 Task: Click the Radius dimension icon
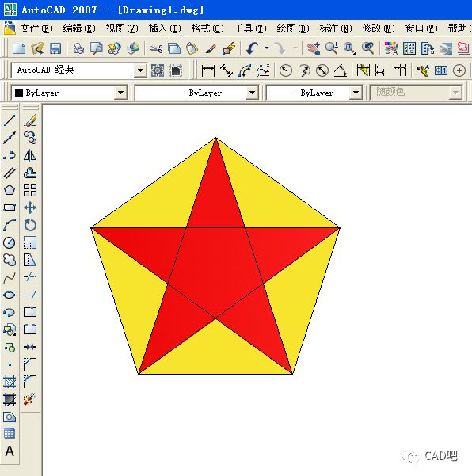coord(286,70)
